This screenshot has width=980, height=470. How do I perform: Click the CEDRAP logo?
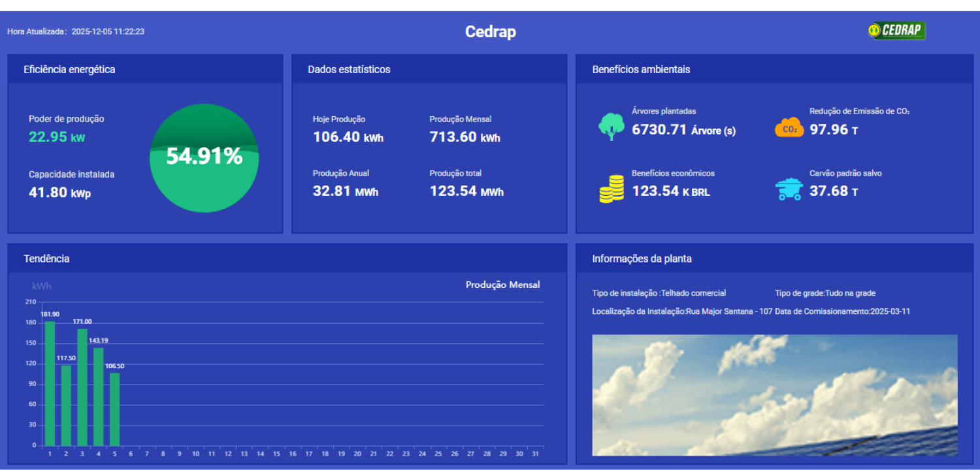[896, 31]
